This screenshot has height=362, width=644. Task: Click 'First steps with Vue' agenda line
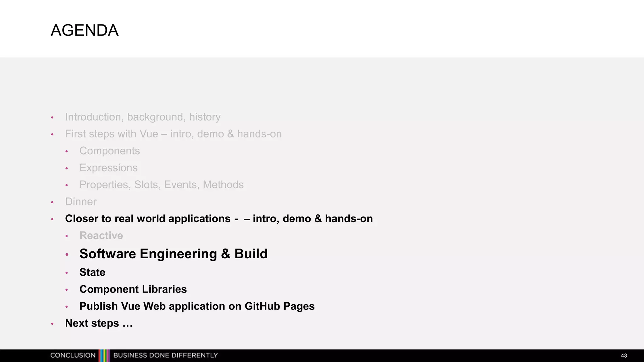173,134
